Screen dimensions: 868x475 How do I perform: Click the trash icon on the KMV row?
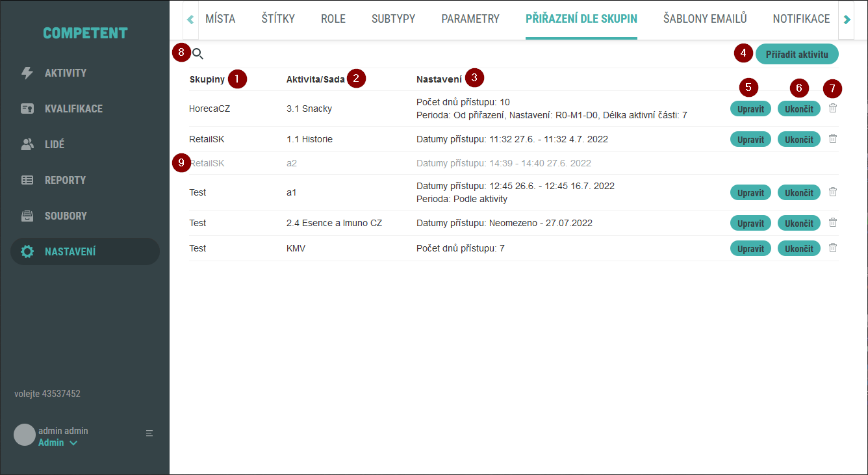pos(832,248)
